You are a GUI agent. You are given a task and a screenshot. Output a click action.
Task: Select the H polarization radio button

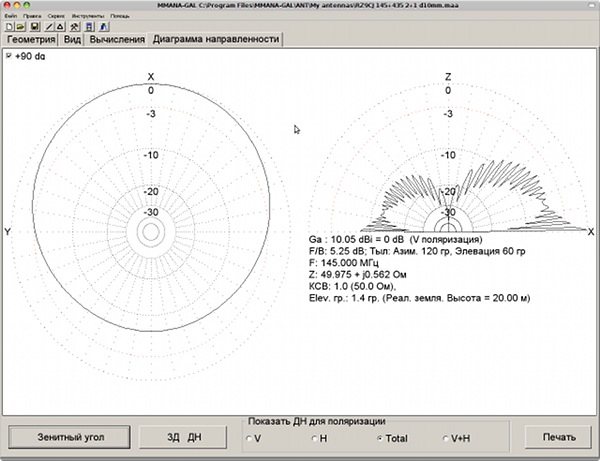click(x=313, y=438)
